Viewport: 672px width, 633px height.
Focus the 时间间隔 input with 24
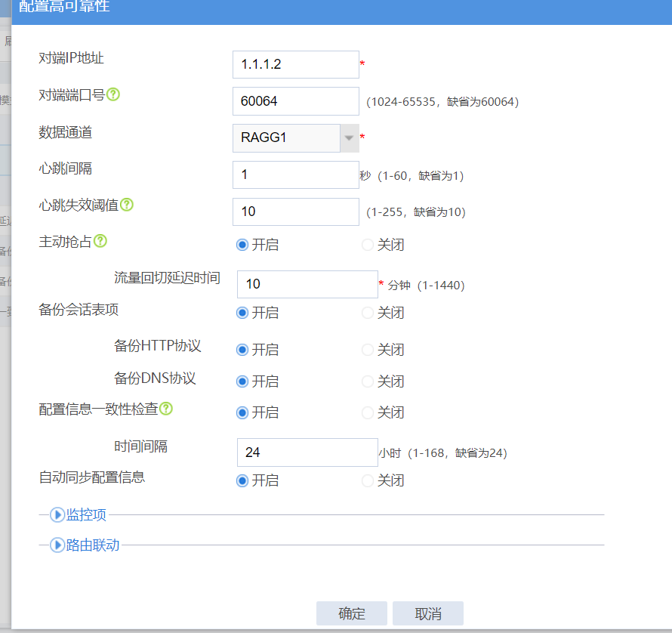click(307, 452)
